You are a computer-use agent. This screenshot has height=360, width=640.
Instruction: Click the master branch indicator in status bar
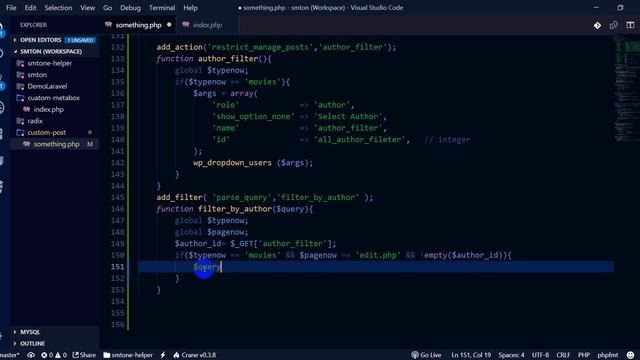pos(10,355)
